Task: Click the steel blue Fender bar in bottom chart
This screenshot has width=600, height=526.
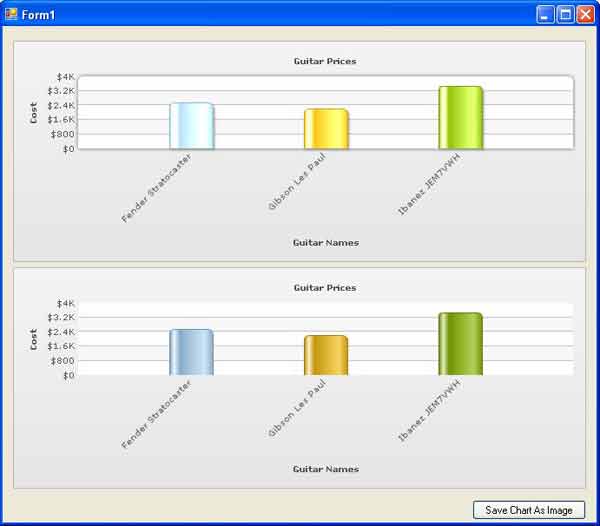Action: pyautogui.click(x=191, y=352)
